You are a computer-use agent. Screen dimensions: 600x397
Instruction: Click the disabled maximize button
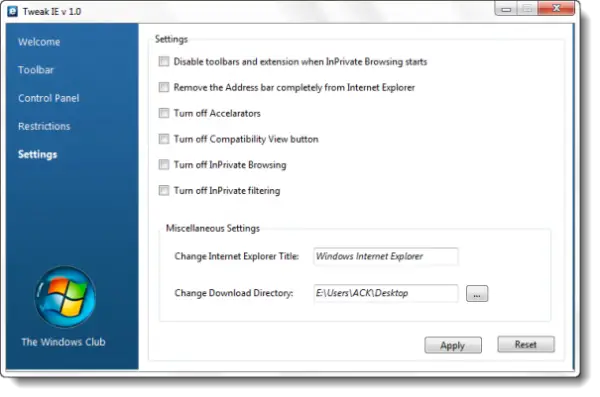pos(528,9)
